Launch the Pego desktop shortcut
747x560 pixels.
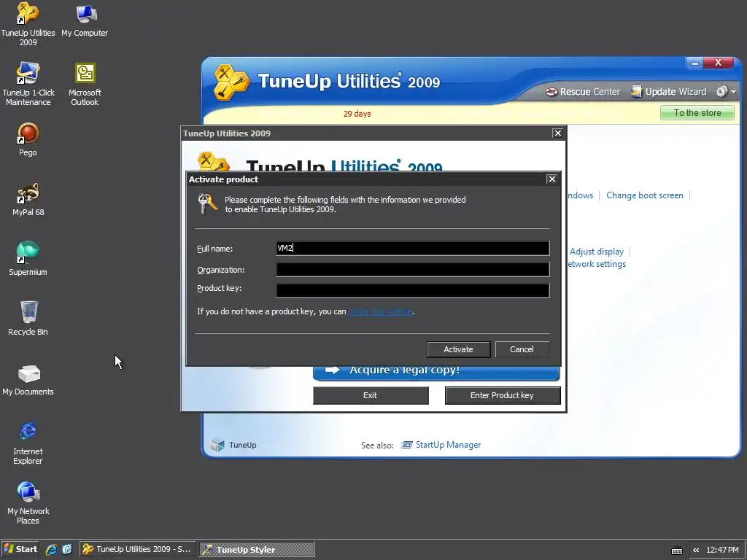click(x=28, y=139)
